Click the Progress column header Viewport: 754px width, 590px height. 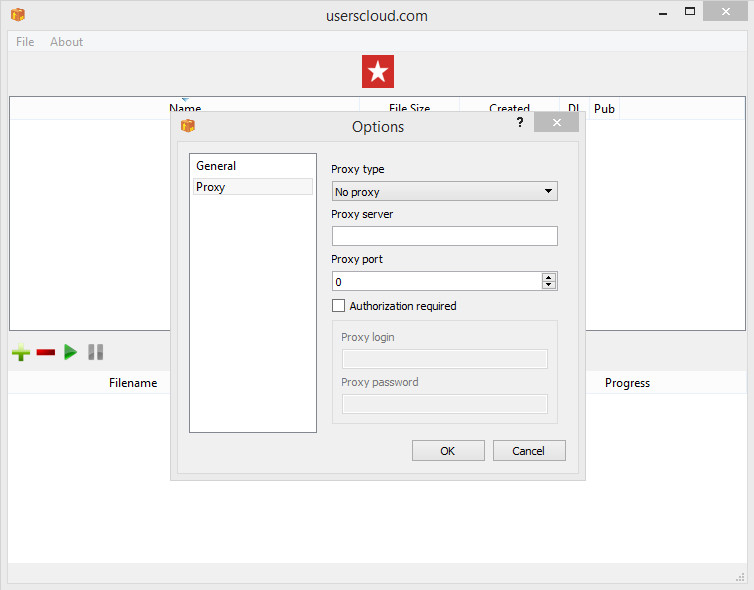pyautogui.click(x=627, y=383)
